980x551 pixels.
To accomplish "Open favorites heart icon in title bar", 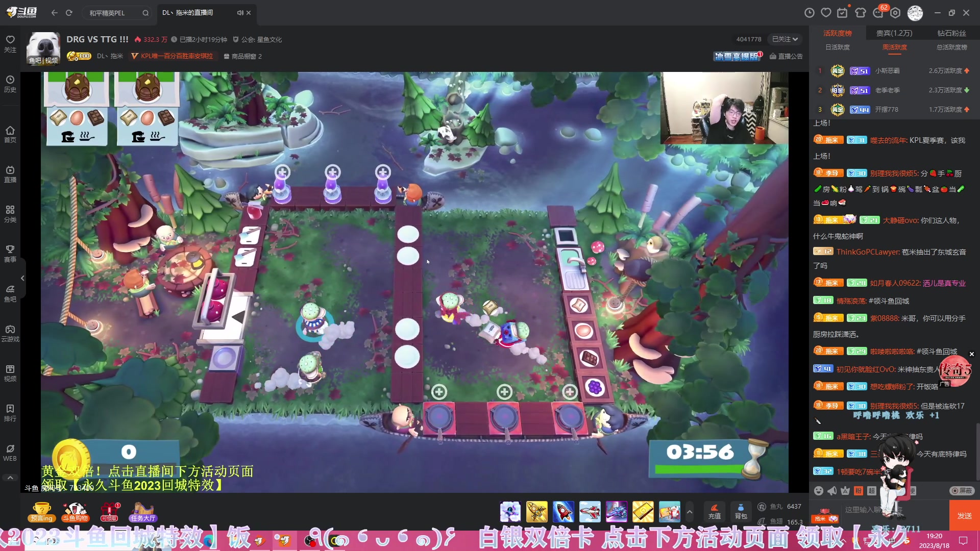I will pyautogui.click(x=826, y=13).
